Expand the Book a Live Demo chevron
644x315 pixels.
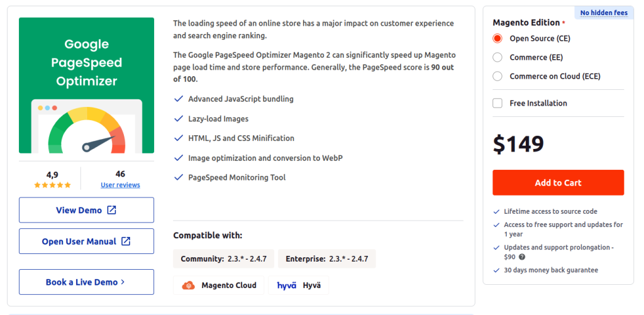pos(123,282)
